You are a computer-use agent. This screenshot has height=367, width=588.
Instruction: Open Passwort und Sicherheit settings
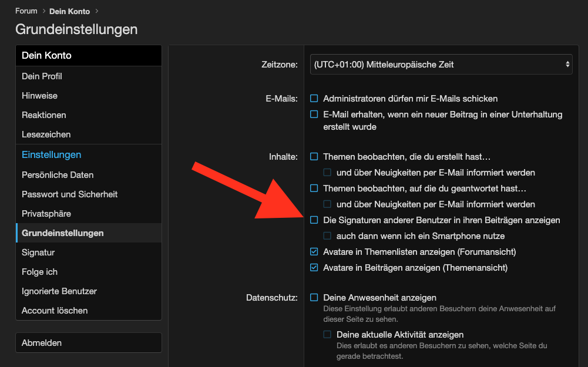(x=89, y=194)
